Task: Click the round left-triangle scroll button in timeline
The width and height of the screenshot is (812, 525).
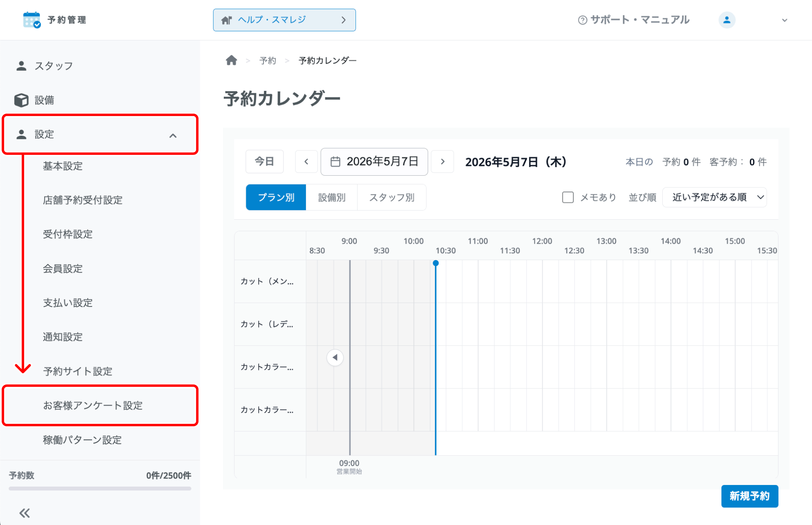Action: pyautogui.click(x=335, y=357)
